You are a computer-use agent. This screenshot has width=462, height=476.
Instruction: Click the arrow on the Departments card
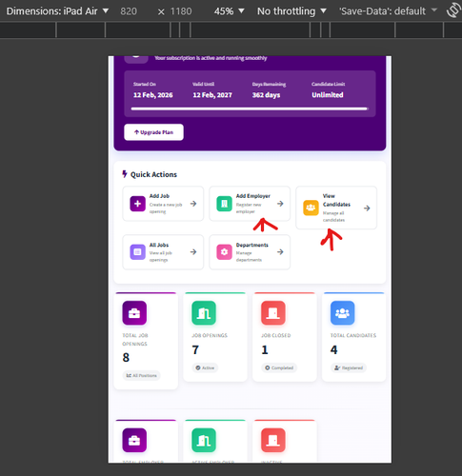tap(280, 252)
